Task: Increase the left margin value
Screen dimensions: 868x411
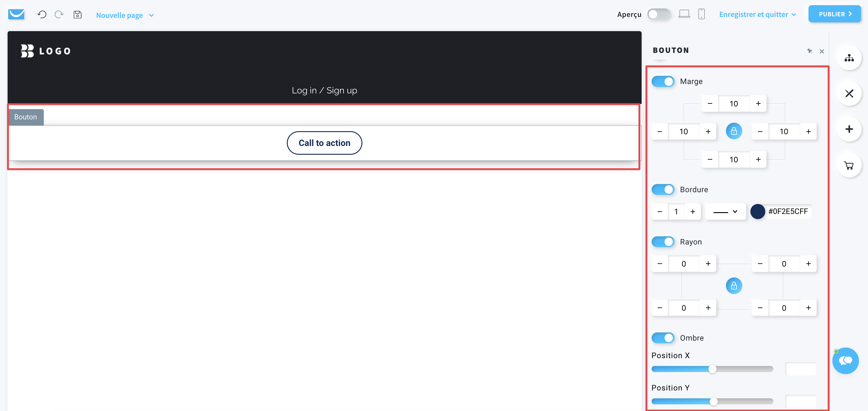Action: [708, 131]
